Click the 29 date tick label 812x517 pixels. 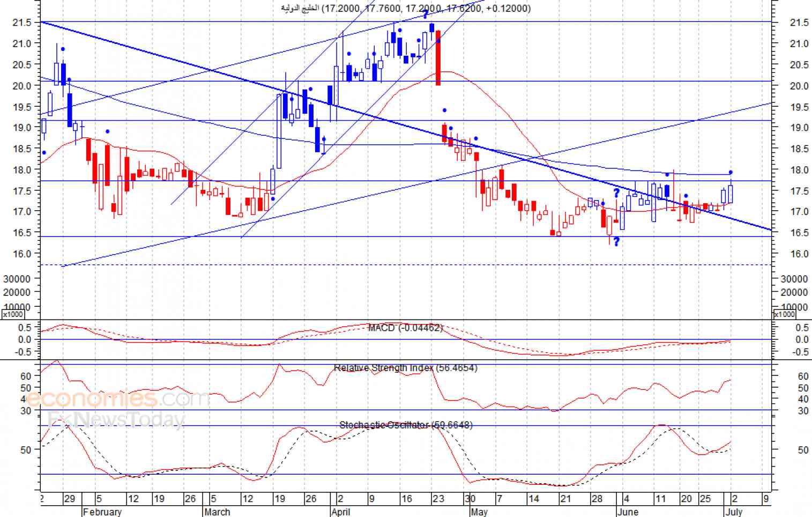coord(70,499)
